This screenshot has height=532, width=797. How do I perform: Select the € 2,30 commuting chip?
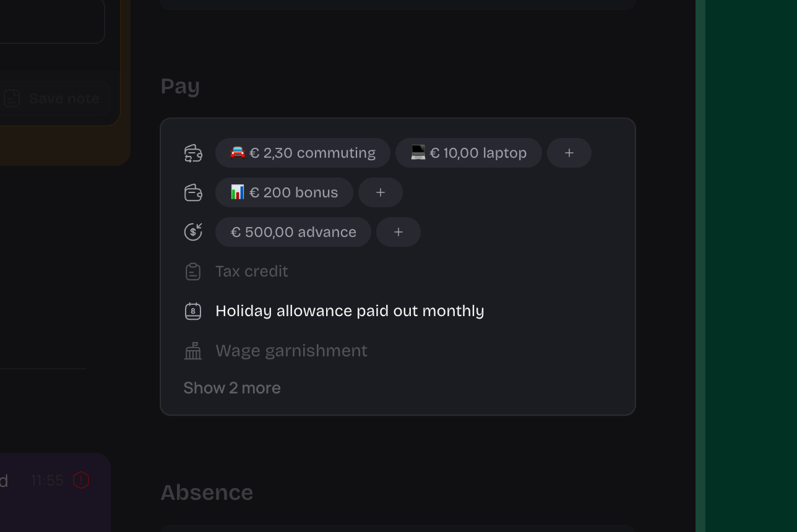click(303, 153)
